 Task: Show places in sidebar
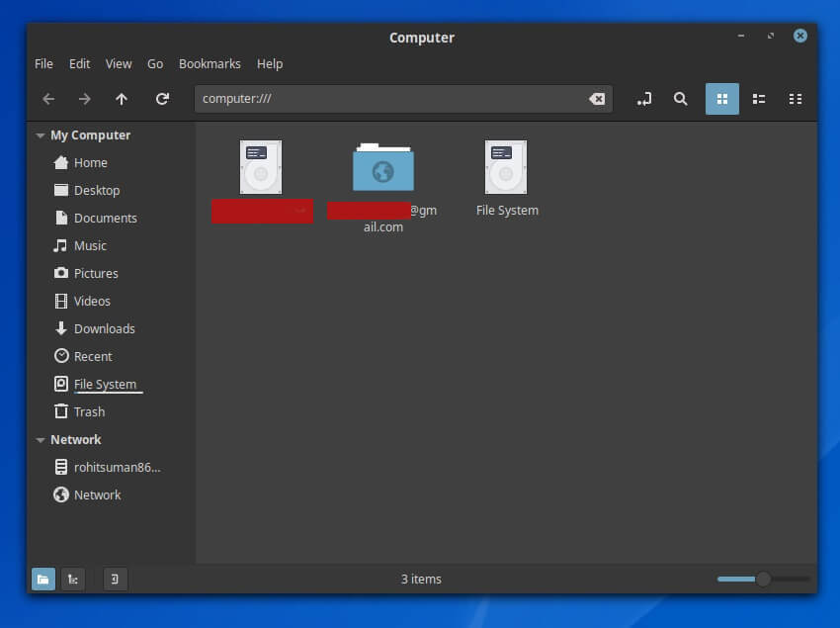click(43, 580)
